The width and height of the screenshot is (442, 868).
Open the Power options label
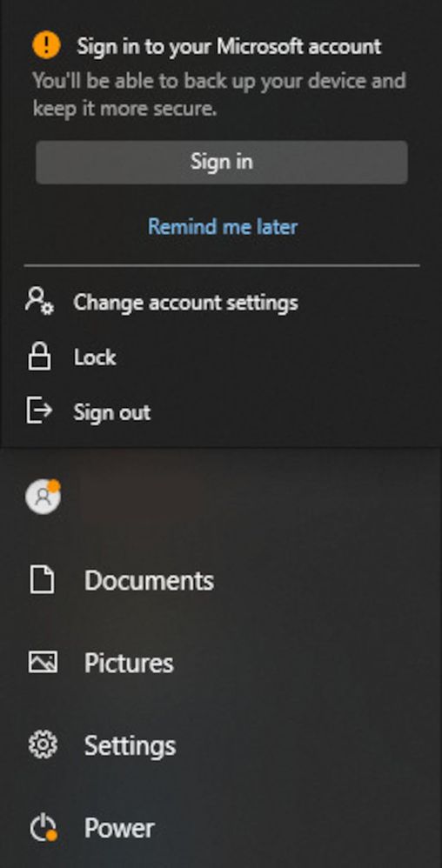120,829
